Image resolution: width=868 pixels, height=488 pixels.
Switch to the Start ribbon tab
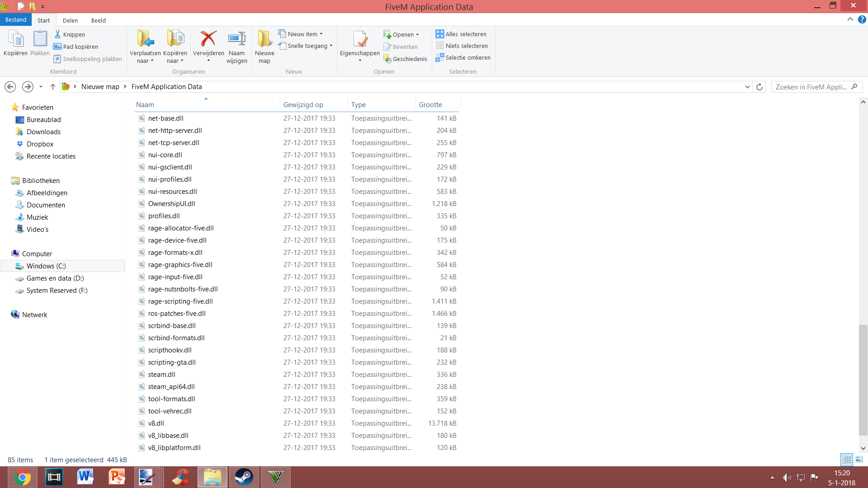click(43, 20)
